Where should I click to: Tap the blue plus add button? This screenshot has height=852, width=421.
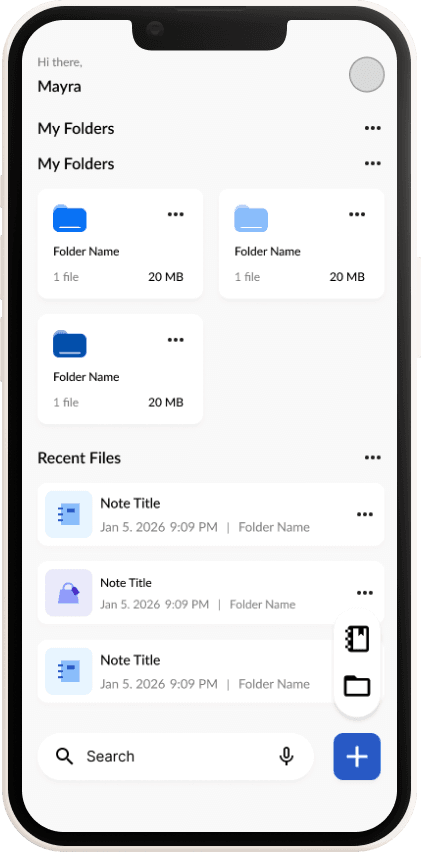[357, 756]
